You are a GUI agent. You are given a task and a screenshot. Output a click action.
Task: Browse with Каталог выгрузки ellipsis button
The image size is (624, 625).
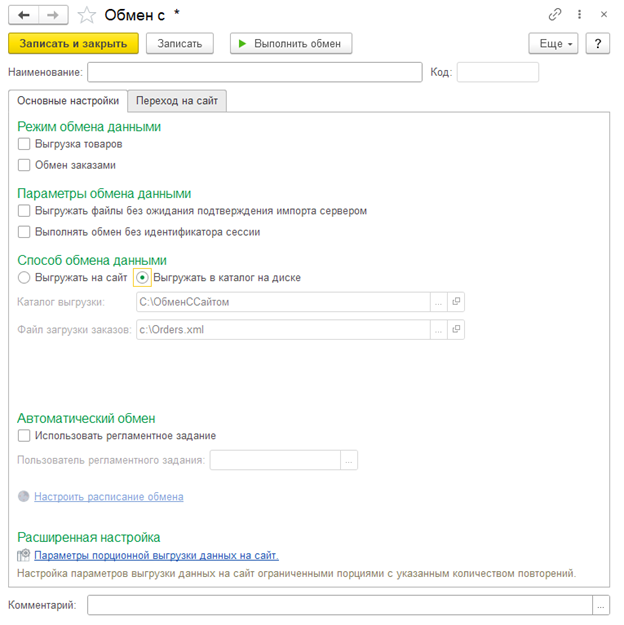point(438,301)
